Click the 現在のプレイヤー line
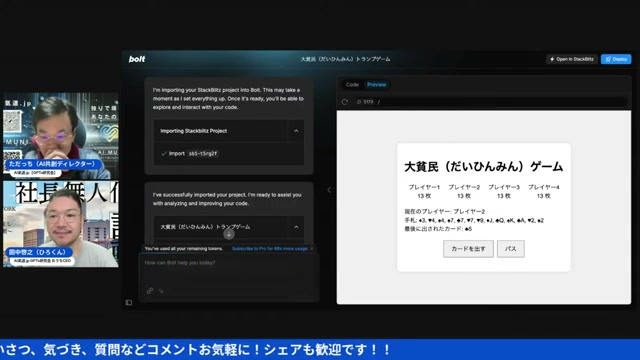Viewport: 640px width, 360px height. (x=444, y=211)
